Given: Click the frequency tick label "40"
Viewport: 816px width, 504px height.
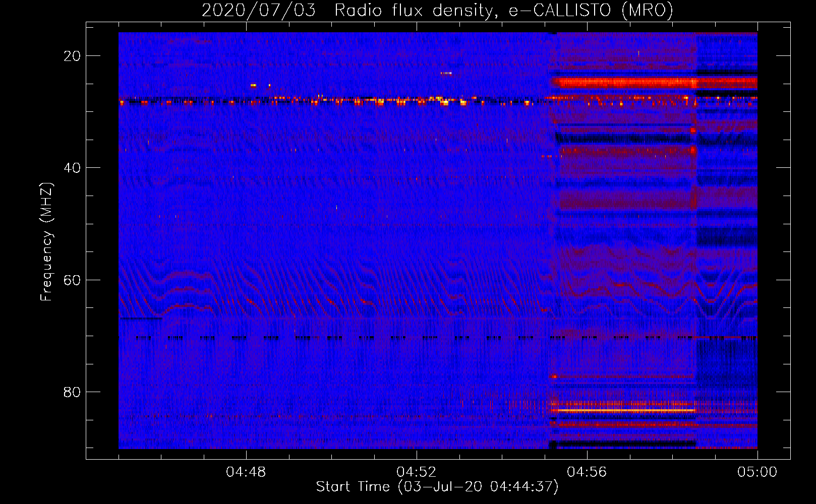Looking at the screenshot, I should pyautogui.click(x=72, y=168).
